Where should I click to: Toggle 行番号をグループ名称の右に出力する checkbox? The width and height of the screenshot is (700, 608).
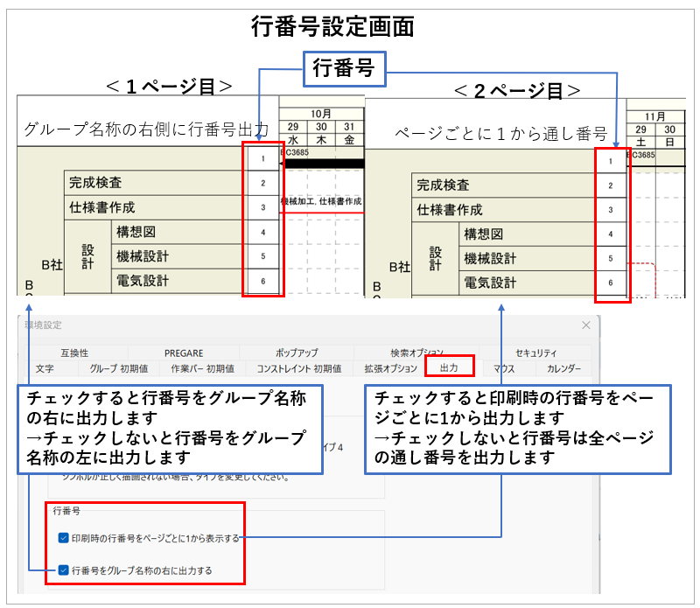tap(62, 570)
